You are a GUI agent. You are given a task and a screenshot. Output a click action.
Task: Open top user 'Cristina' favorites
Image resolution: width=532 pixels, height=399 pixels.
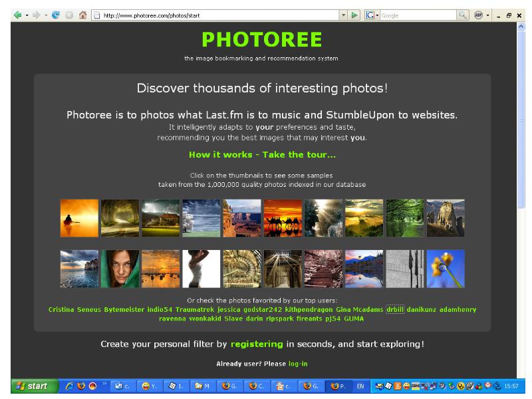click(61, 309)
